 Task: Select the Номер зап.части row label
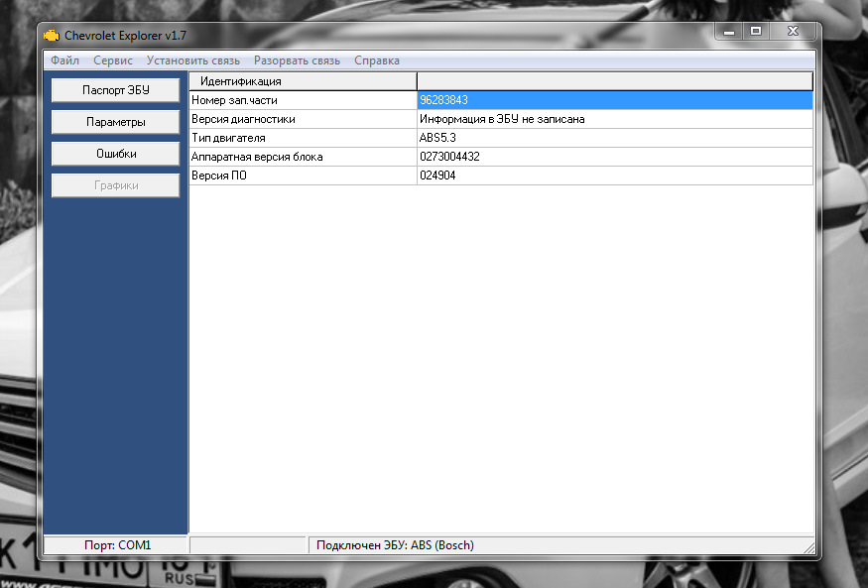[x=303, y=100]
